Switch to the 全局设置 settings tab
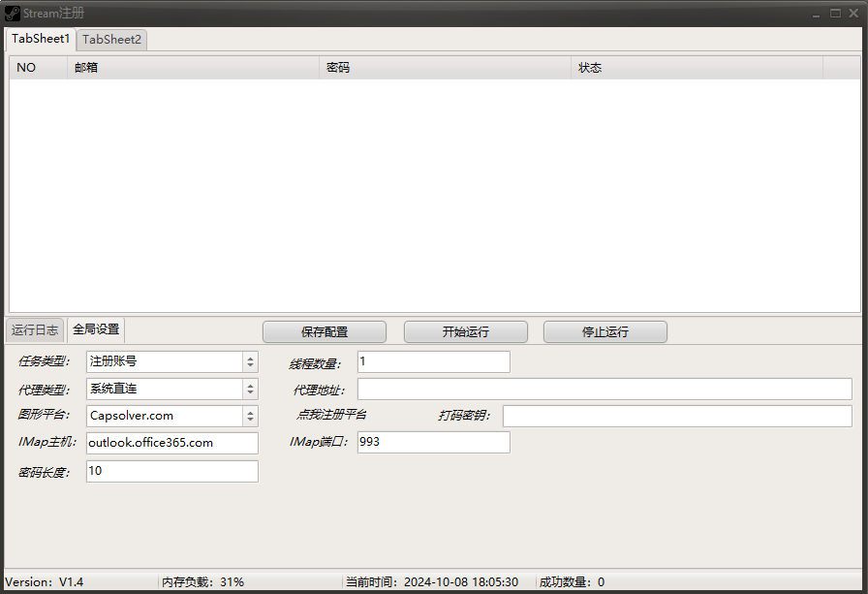 click(96, 330)
